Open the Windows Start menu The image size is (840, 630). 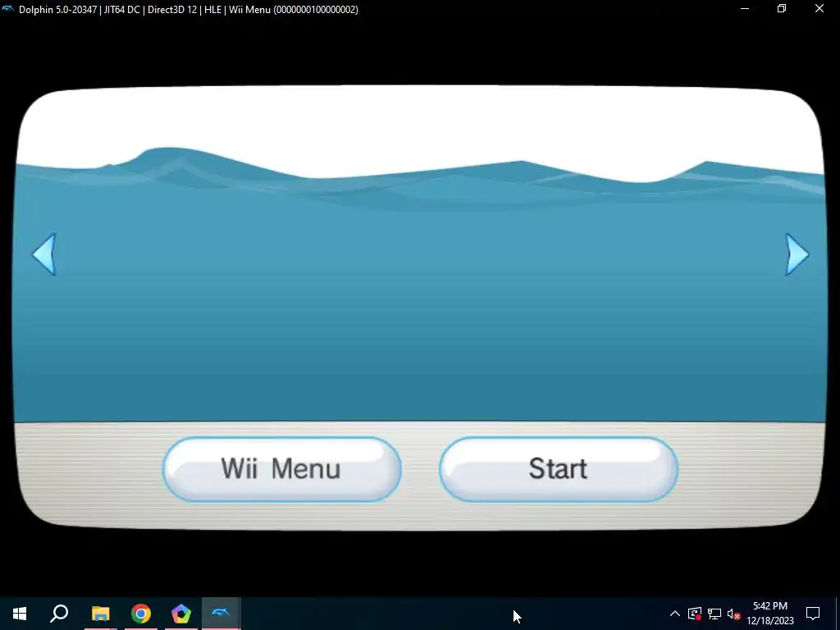[x=20, y=614]
